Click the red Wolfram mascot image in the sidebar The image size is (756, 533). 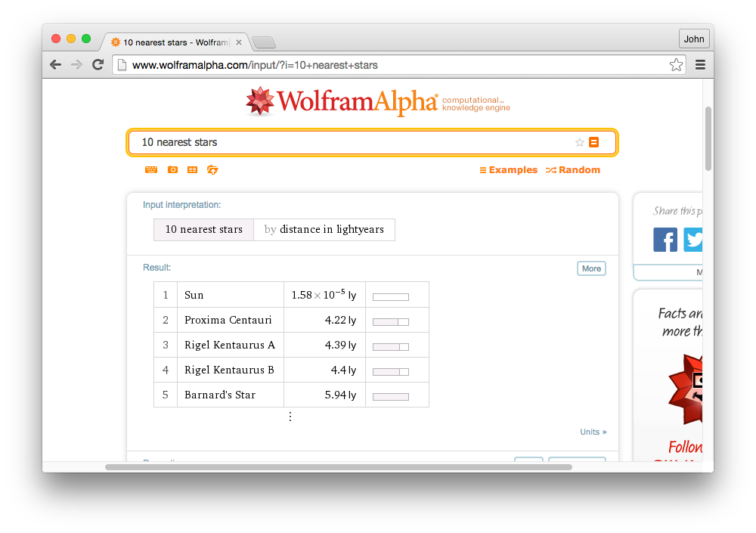(685, 389)
